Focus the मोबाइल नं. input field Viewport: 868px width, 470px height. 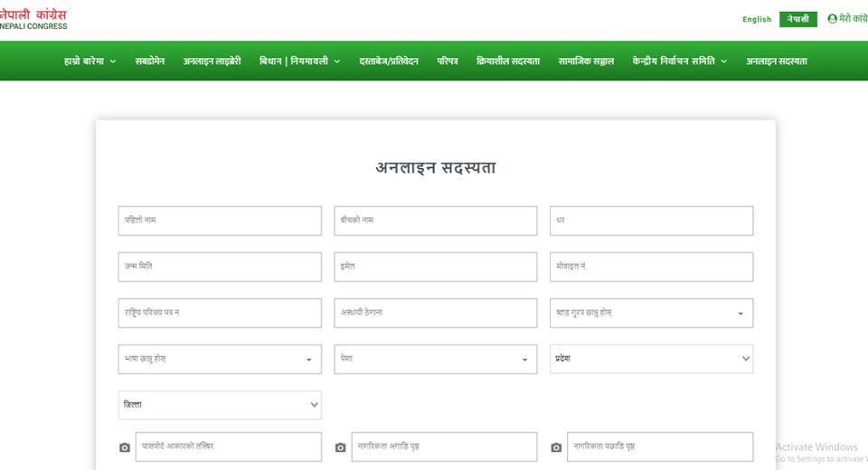651,267
